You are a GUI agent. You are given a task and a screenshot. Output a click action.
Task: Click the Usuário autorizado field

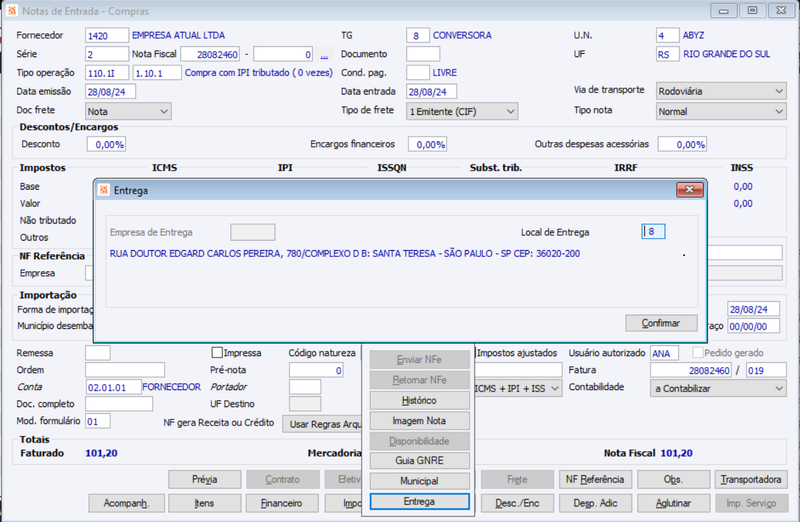(x=664, y=353)
